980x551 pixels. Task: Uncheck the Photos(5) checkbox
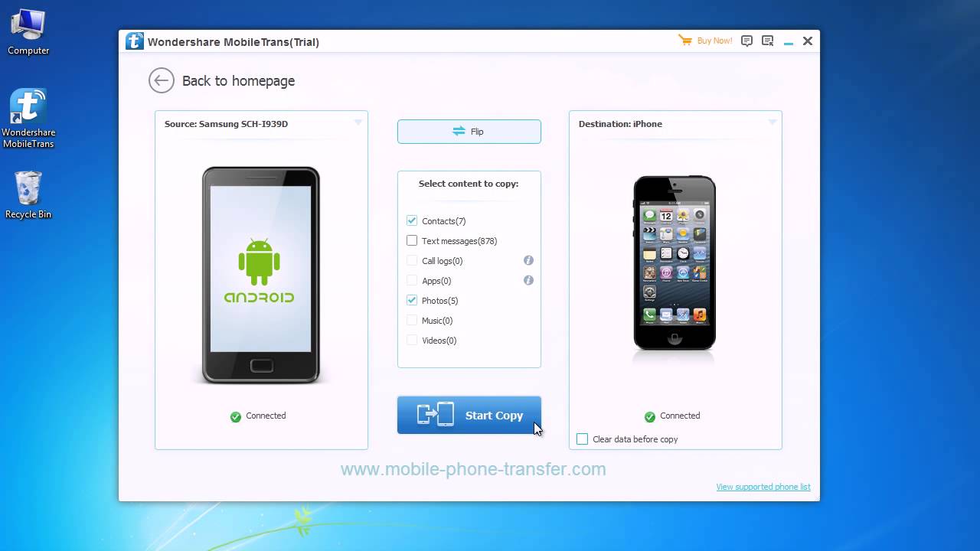[412, 300]
